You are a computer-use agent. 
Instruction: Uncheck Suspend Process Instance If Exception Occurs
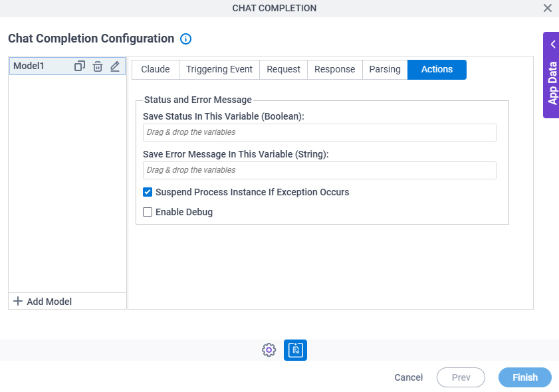[x=148, y=192]
